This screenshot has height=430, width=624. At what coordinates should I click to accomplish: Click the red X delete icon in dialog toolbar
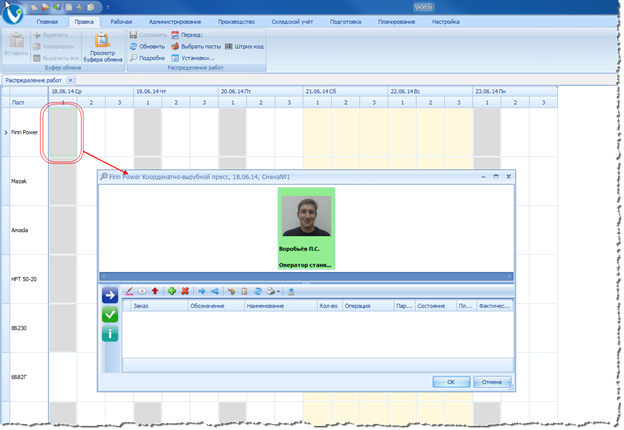184,292
